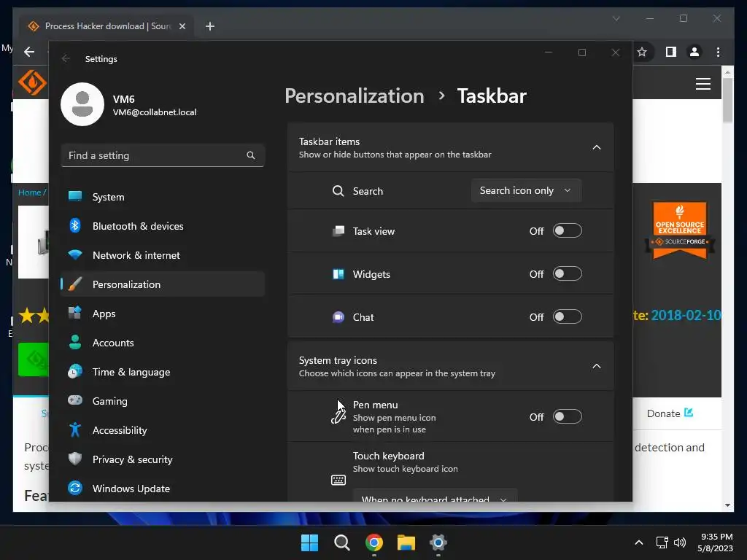Toggle the Pen menu switch
747x560 pixels.
point(567,416)
